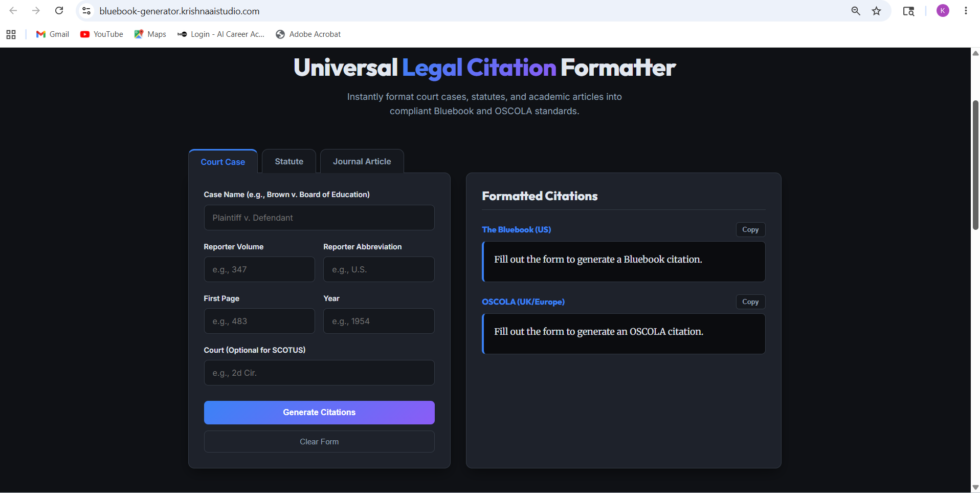The image size is (980, 493).
Task: Click the scrollbar up arrow
Action: point(975,53)
